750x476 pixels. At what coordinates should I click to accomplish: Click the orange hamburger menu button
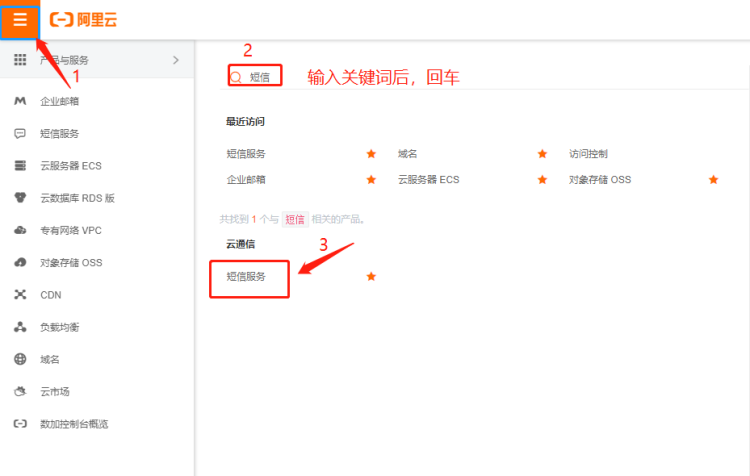point(20,20)
